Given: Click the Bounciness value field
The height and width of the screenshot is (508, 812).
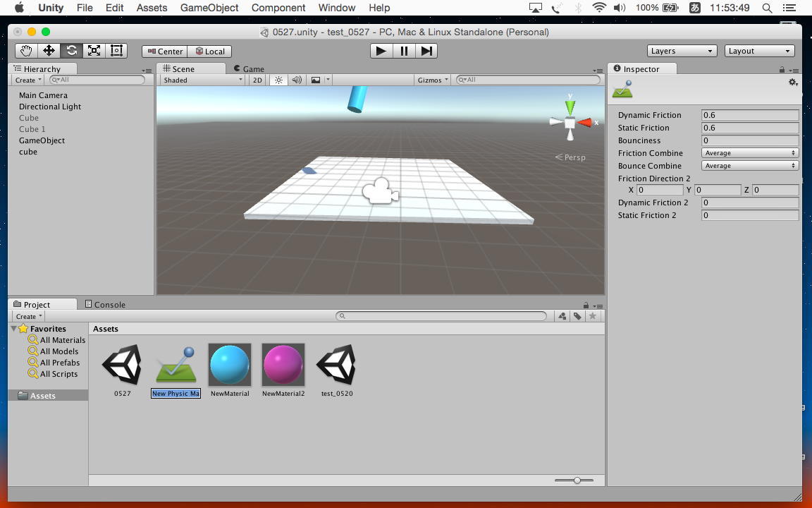Looking at the screenshot, I should point(750,140).
